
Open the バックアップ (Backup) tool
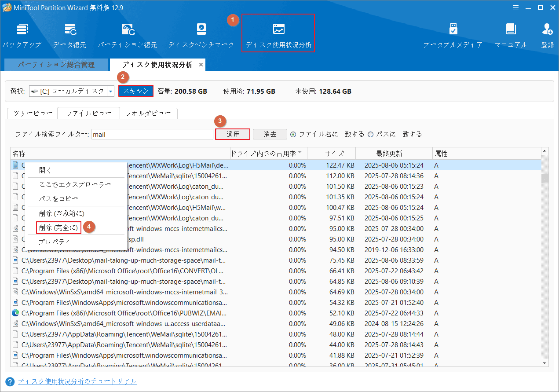coord(22,36)
